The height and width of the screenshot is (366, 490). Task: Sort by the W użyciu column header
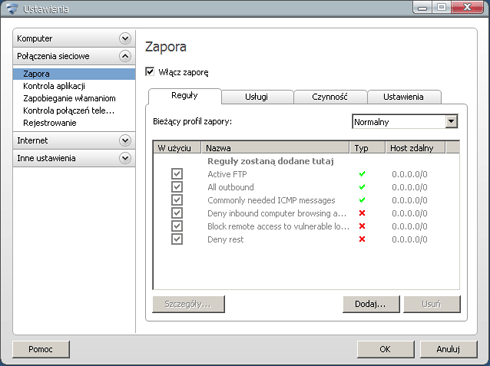tap(177, 148)
